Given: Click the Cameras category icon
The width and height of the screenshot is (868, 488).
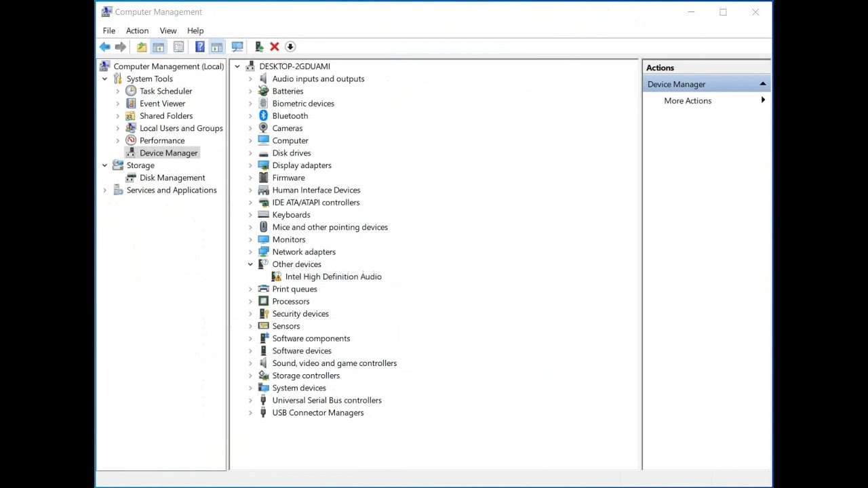Looking at the screenshot, I should click(x=264, y=128).
